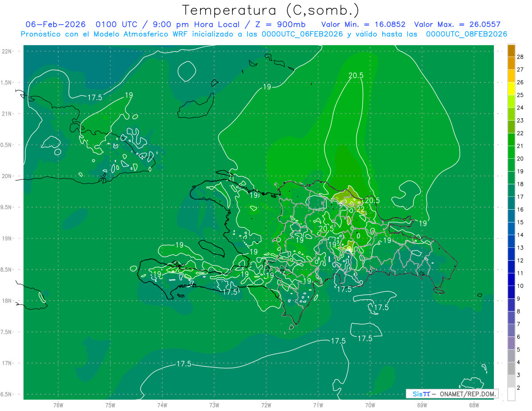Click the valid-until time "0000UTC_08FEB2026"
Viewport: 532px width, 411px height.
(466, 34)
